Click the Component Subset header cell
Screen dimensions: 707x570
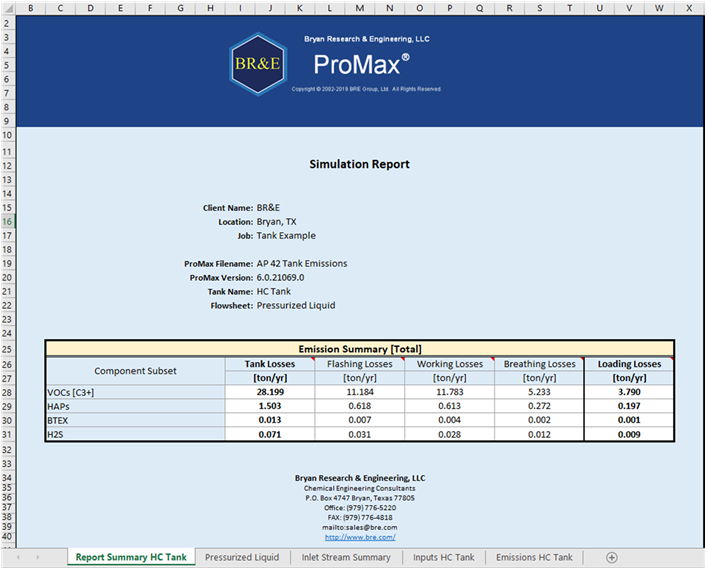[x=135, y=371]
